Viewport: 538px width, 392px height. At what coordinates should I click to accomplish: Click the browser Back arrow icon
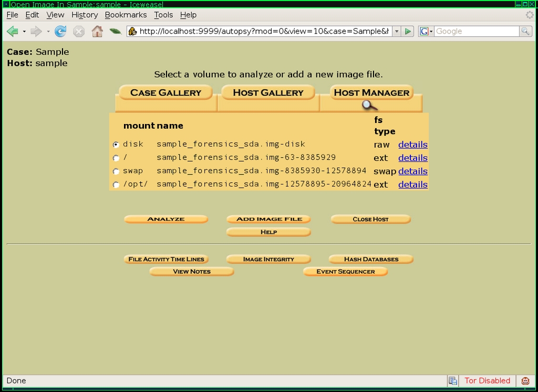coord(12,32)
